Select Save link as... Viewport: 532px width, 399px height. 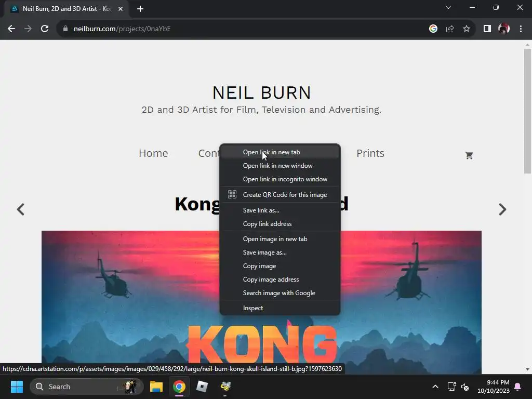click(280, 210)
